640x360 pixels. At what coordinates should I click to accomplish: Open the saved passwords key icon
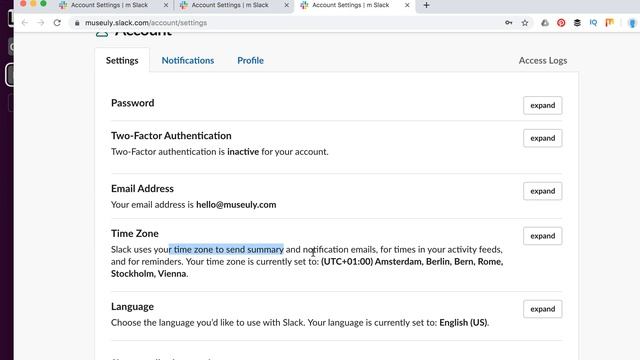point(509,23)
